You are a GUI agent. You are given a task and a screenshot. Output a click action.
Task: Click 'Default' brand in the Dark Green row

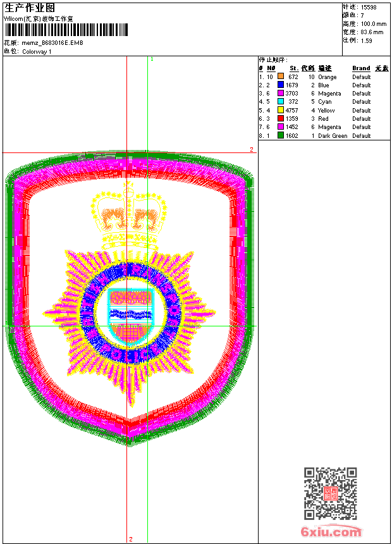point(362,135)
